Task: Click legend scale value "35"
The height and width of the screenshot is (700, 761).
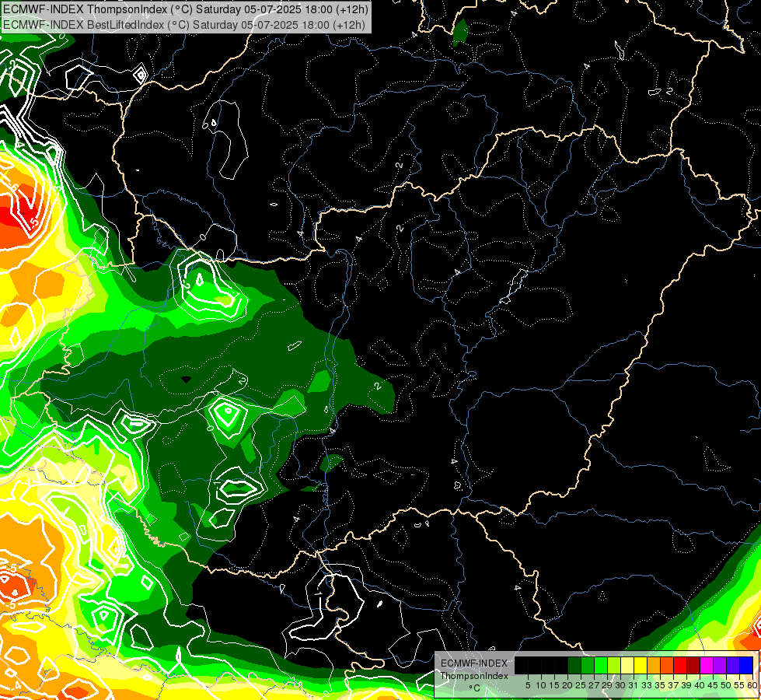Action: coord(660,685)
